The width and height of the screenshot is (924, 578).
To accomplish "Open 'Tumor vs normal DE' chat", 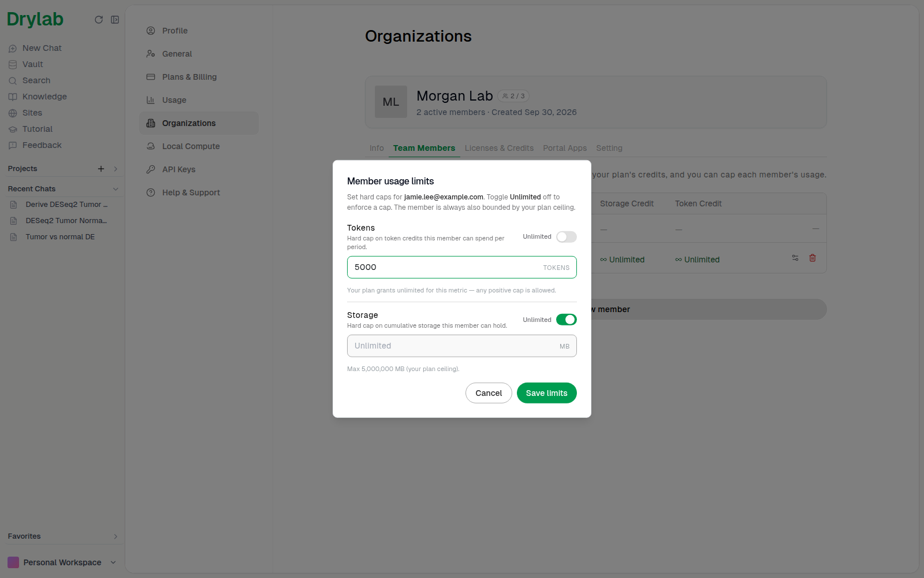I will pos(61,237).
